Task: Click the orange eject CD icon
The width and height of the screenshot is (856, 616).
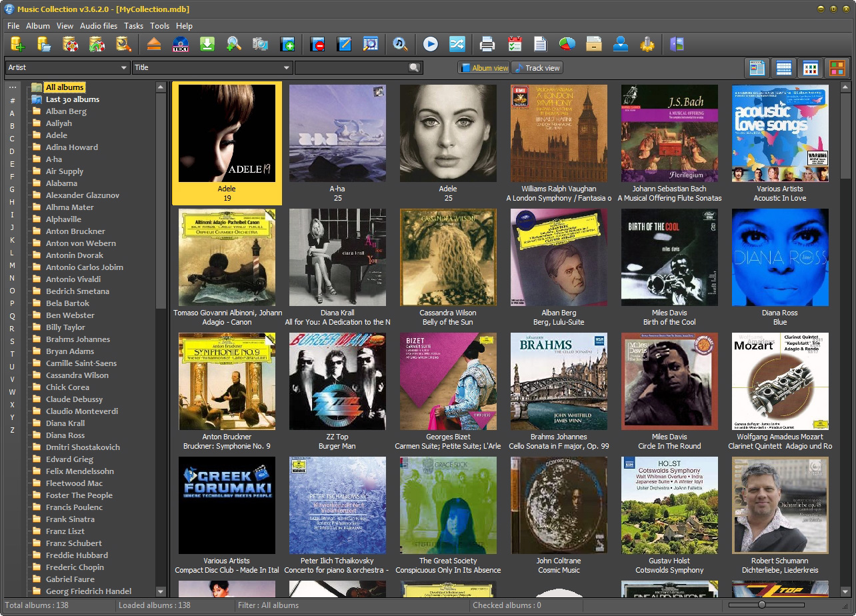Action: (x=154, y=45)
